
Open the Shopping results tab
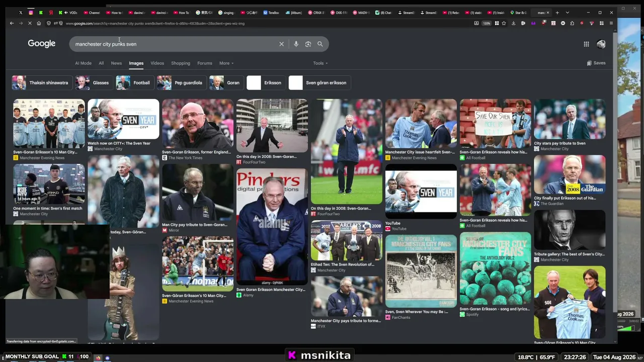coord(181,63)
